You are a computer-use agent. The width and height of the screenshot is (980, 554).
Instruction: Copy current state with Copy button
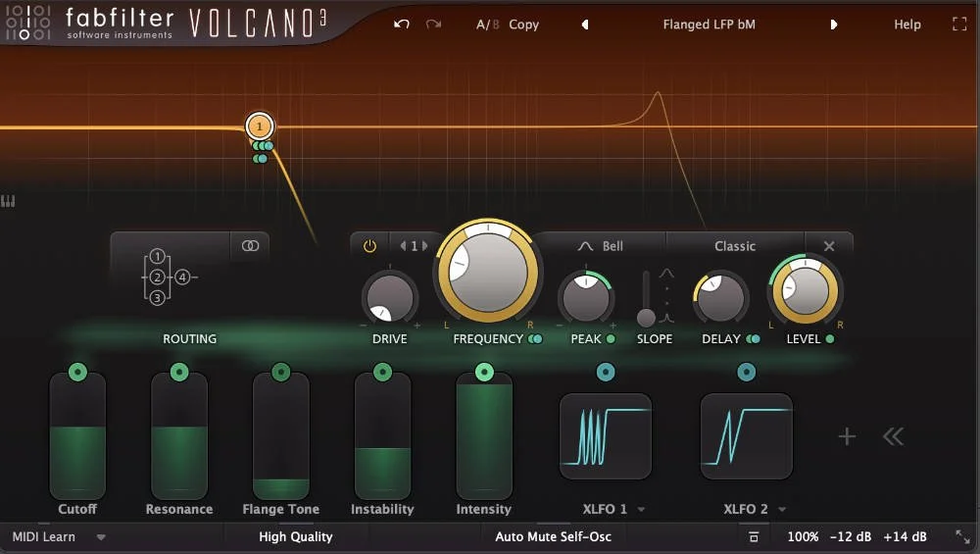click(x=523, y=25)
